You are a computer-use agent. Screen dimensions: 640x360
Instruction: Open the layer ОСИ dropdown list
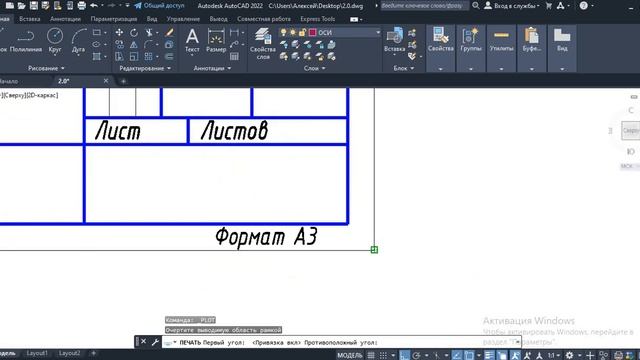(378, 32)
